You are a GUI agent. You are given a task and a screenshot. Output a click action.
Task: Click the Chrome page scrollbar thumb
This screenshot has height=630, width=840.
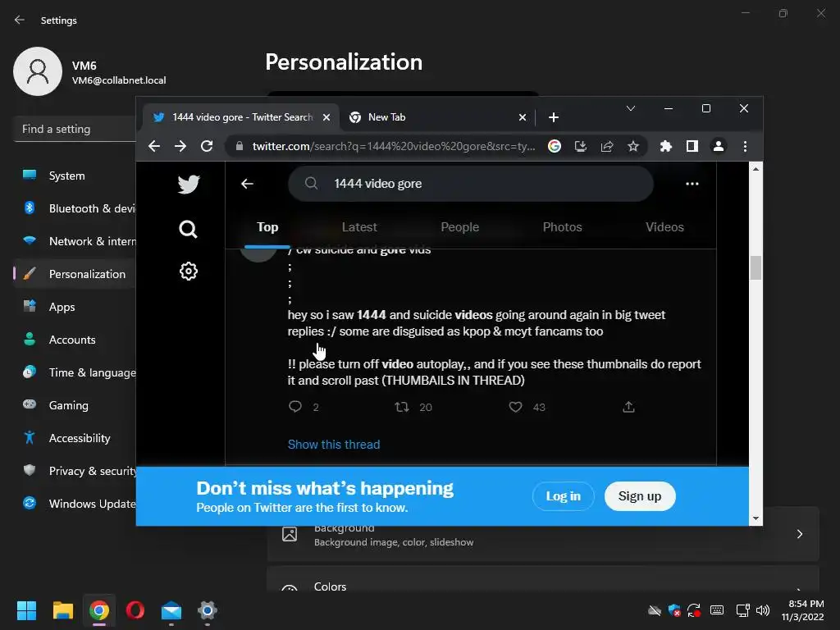(x=756, y=268)
